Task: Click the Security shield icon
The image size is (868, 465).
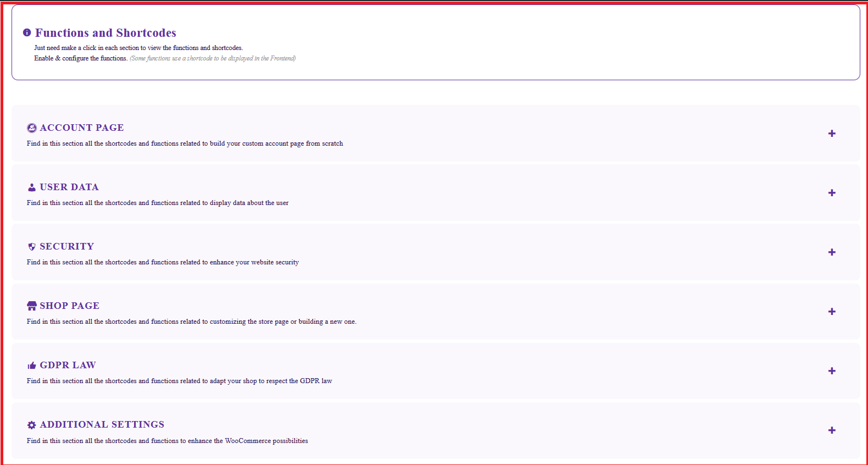Action: tap(32, 247)
